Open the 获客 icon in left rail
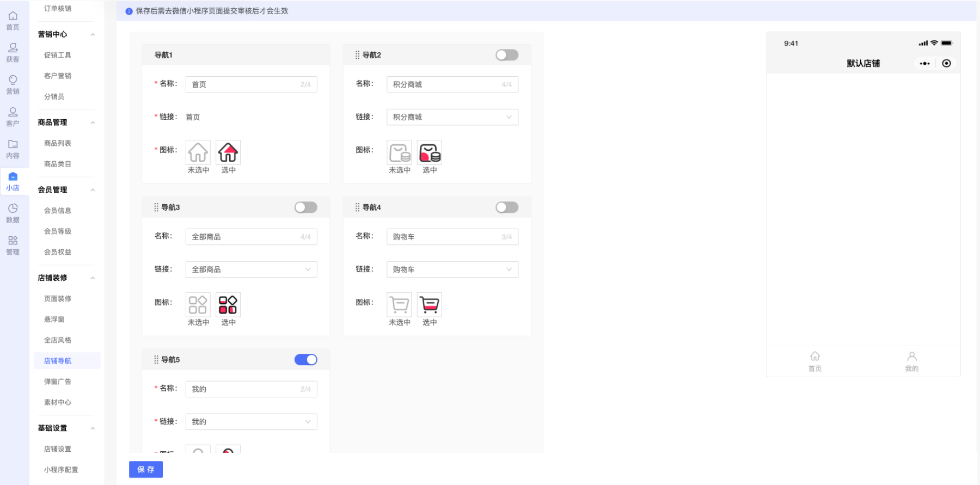The image size is (980, 485). point(13,48)
